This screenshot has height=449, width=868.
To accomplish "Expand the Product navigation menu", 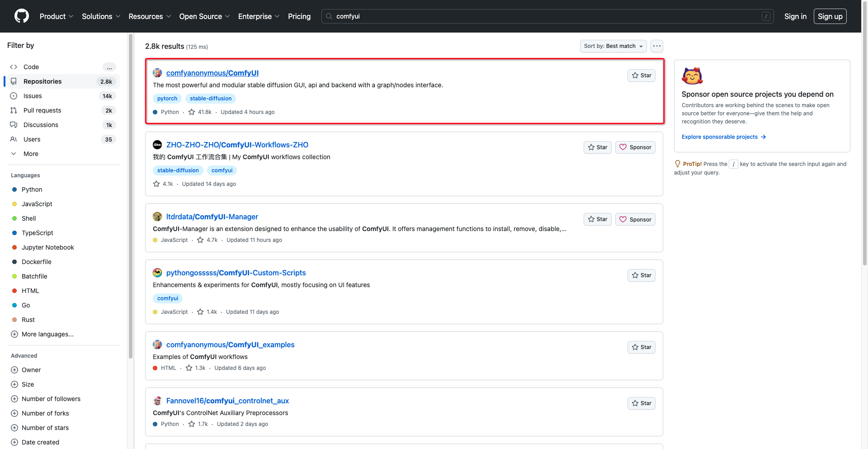I will click(x=56, y=16).
